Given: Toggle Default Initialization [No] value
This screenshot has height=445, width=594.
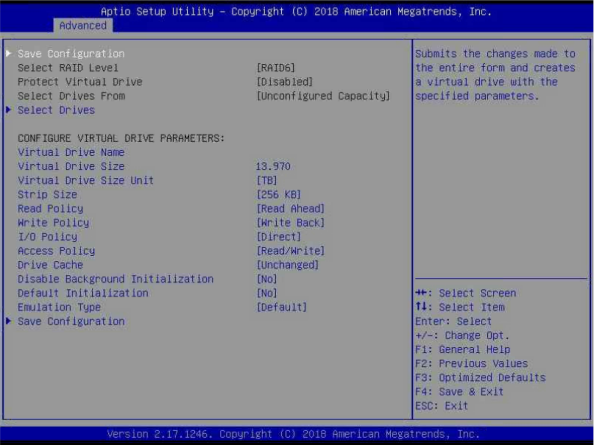Looking at the screenshot, I should point(267,294).
